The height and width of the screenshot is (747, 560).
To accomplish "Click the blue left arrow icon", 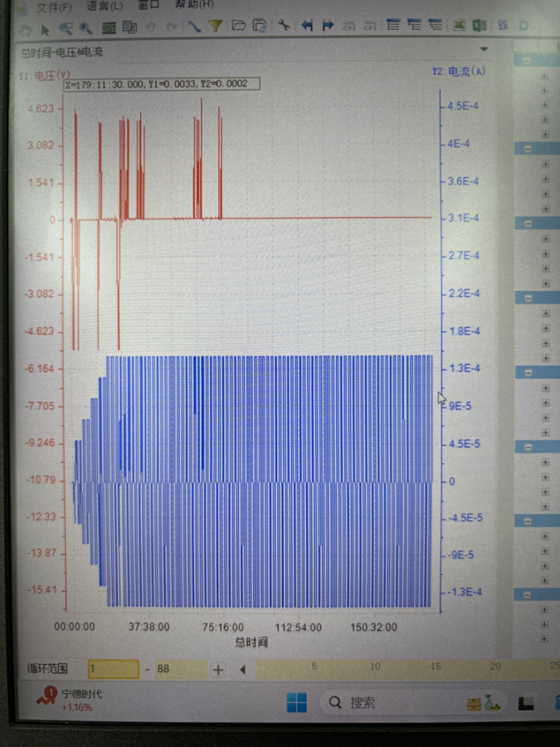I will point(307,25).
